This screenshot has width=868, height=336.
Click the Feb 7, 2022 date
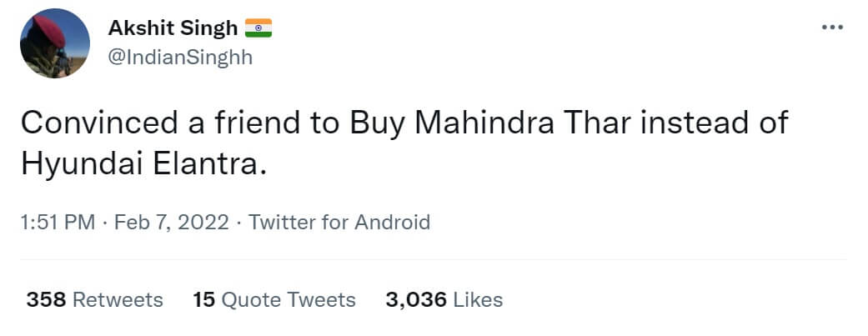click(x=171, y=223)
